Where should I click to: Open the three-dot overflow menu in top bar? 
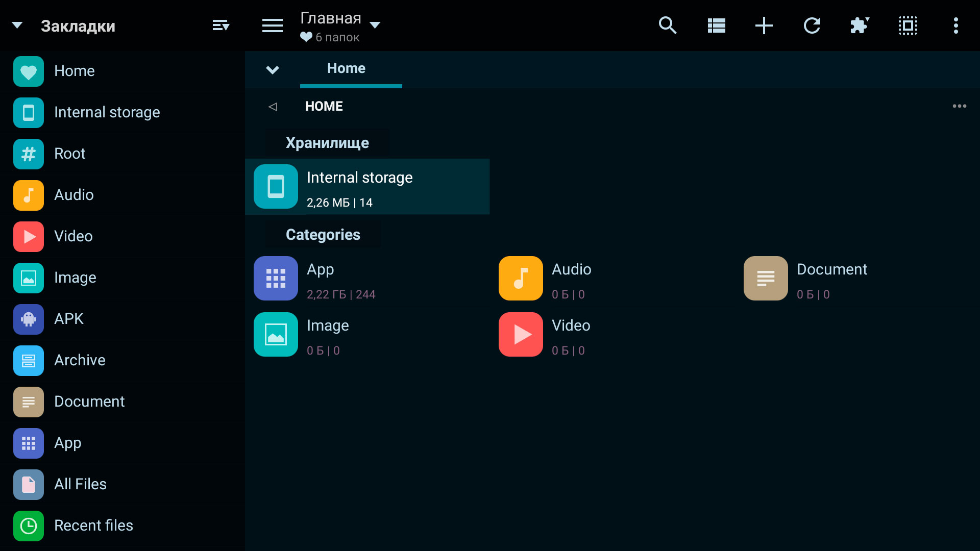click(x=956, y=26)
